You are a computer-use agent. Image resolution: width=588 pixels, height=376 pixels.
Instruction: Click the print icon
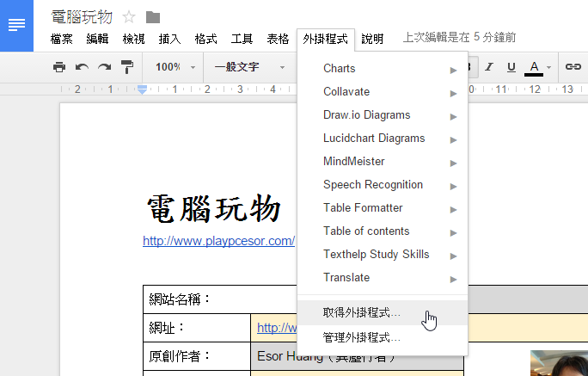click(59, 67)
